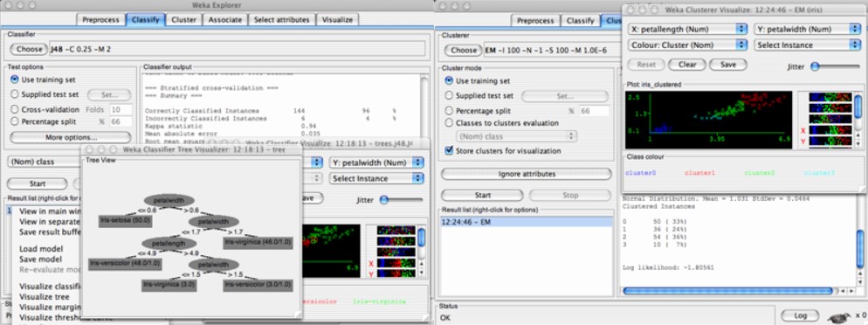Switch to the Classify tab in the left Explorer window
Image resolution: width=868 pixels, height=325 pixels.
[x=146, y=19]
